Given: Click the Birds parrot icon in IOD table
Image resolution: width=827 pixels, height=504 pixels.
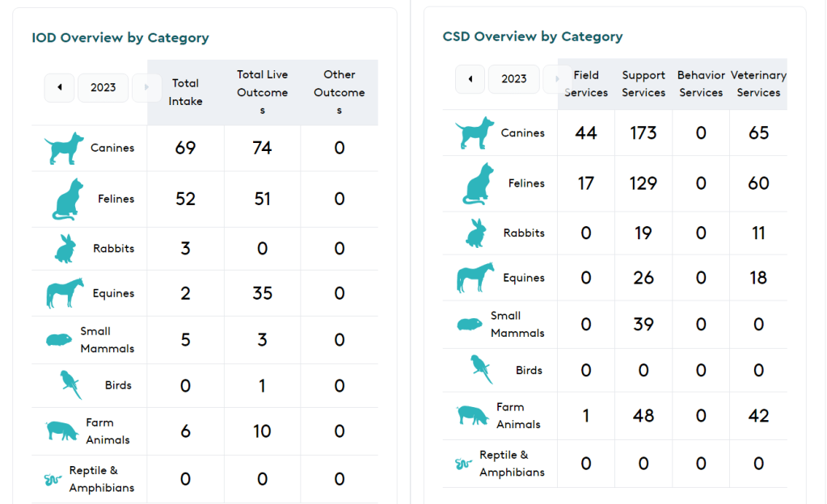Looking at the screenshot, I should 71,385.
